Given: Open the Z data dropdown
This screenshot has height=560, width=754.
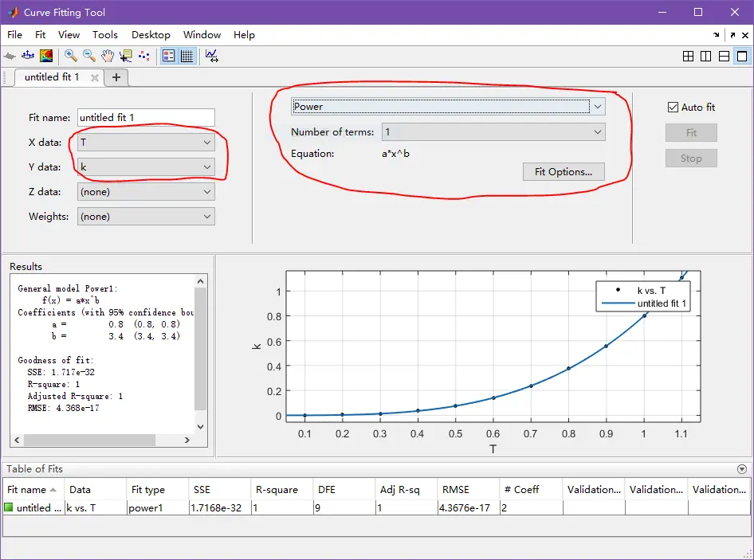Looking at the screenshot, I should (x=146, y=192).
